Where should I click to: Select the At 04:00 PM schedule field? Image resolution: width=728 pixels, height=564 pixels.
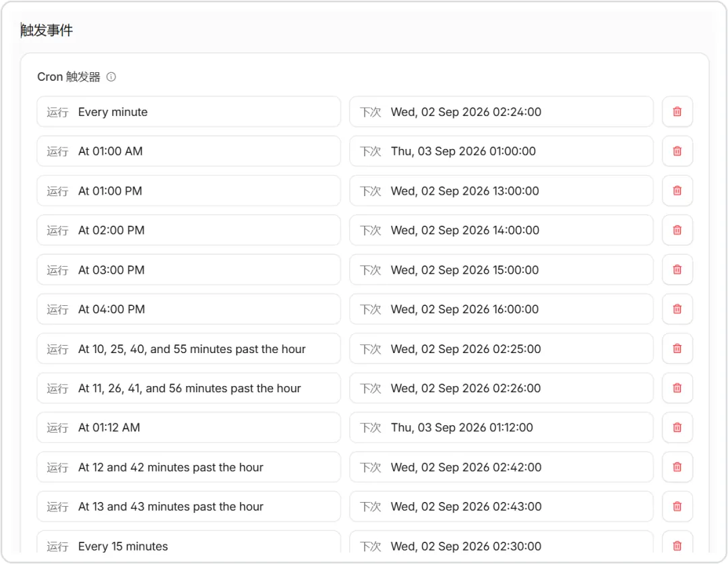coord(189,309)
